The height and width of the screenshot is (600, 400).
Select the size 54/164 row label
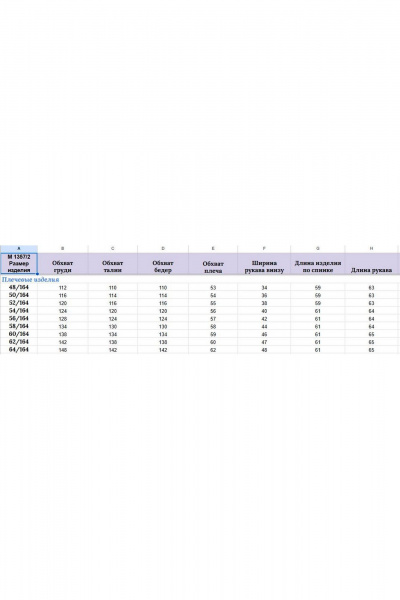click(19, 311)
